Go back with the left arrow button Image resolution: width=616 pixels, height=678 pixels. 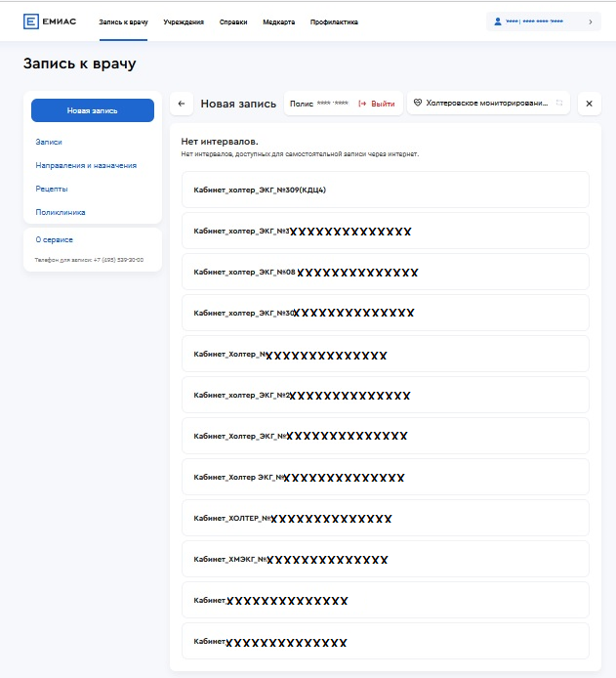point(182,104)
